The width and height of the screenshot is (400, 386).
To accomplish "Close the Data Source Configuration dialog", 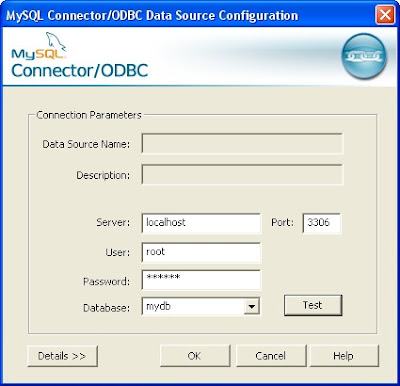I will (x=385, y=15).
